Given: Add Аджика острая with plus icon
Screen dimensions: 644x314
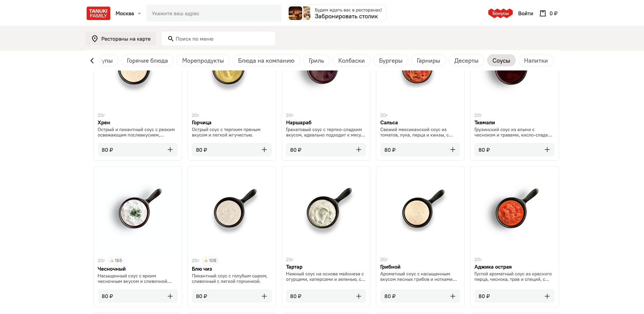Looking at the screenshot, I should tap(547, 296).
